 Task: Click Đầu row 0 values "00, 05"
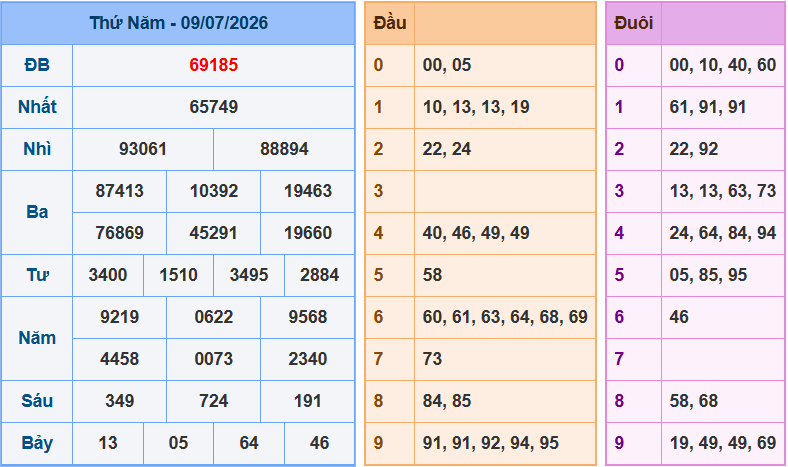tap(447, 65)
